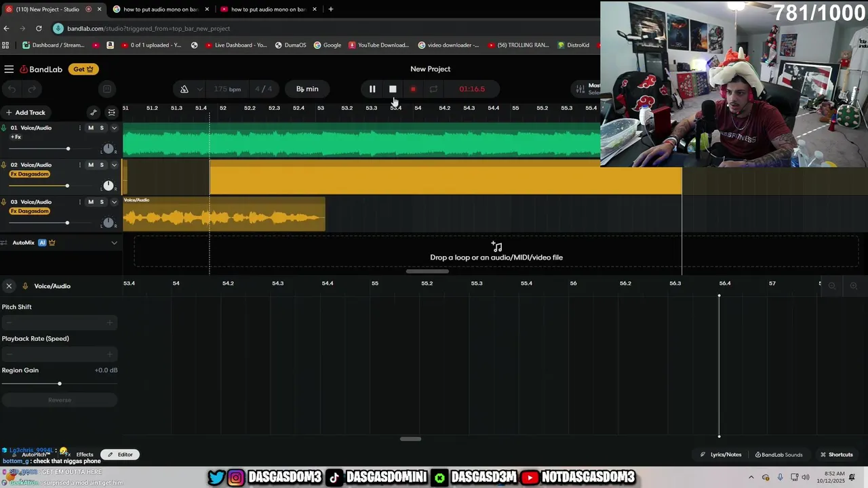This screenshot has width=868, height=488.
Task: Click the Reverse button
Action: 60,400
